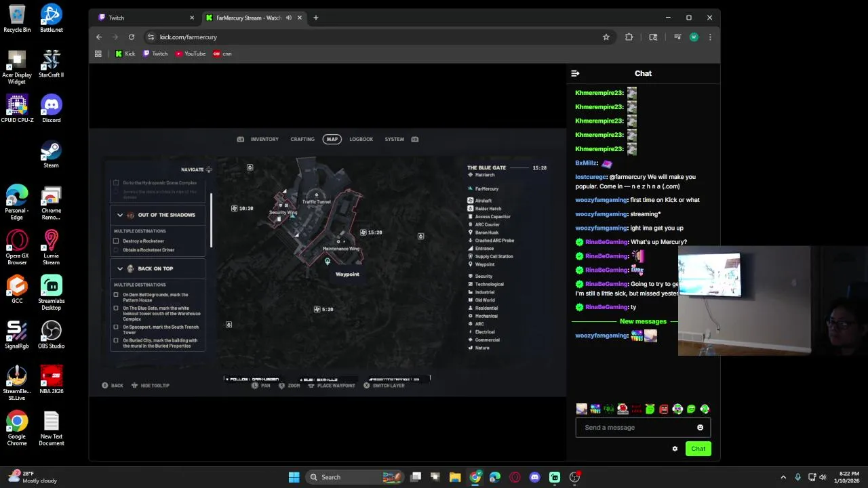The image size is (868, 488).
Task: Open Discord from the taskbar
Action: click(534, 477)
